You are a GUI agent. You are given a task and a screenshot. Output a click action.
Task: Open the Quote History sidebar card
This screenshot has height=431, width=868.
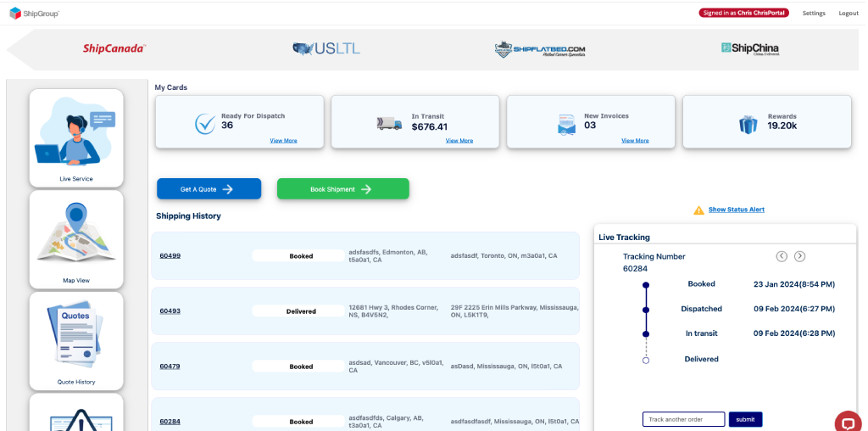(76, 341)
